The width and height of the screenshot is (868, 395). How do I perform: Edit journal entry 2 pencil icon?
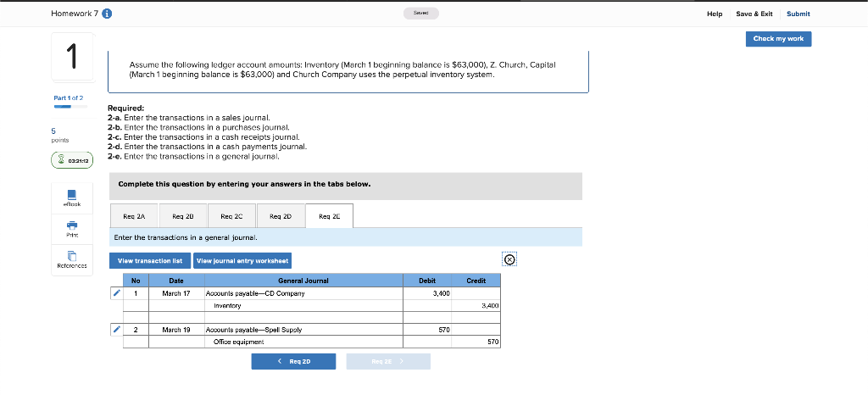pos(116,330)
